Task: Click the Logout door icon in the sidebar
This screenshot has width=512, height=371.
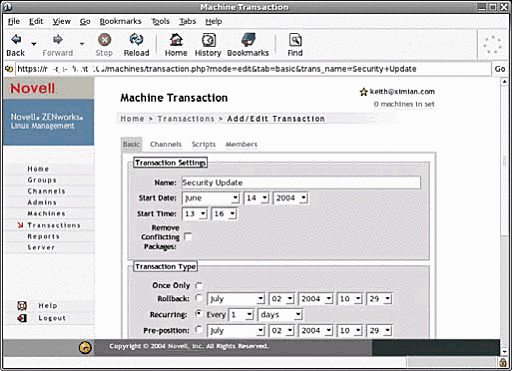Action: (22, 318)
